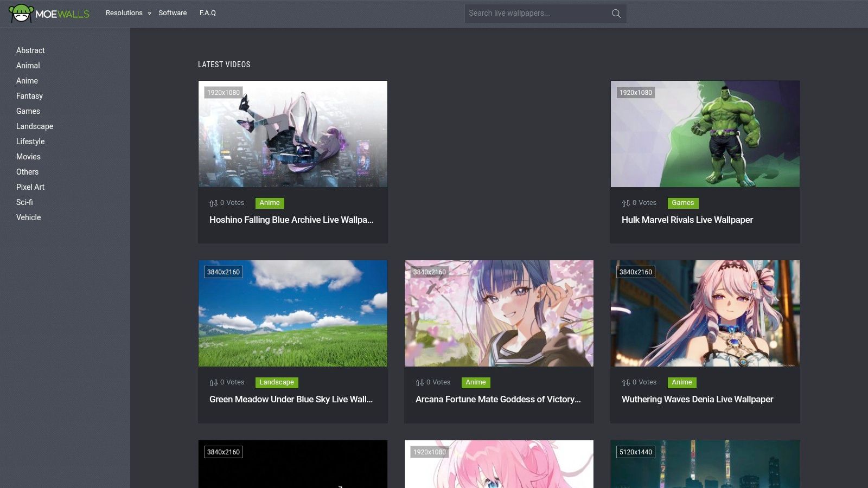This screenshot has width=868, height=488.
Task: Open the Hulk Marvel Rivals thumbnail
Action: [705, 134]
